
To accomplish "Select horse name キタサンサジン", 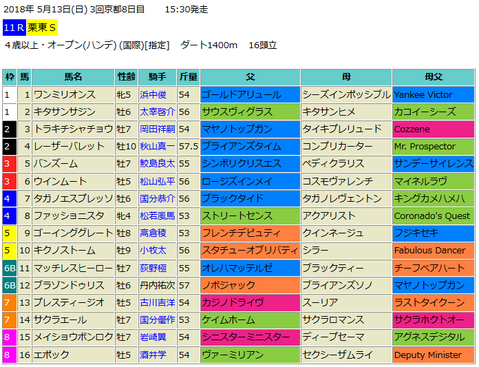I will pos(65,112).
